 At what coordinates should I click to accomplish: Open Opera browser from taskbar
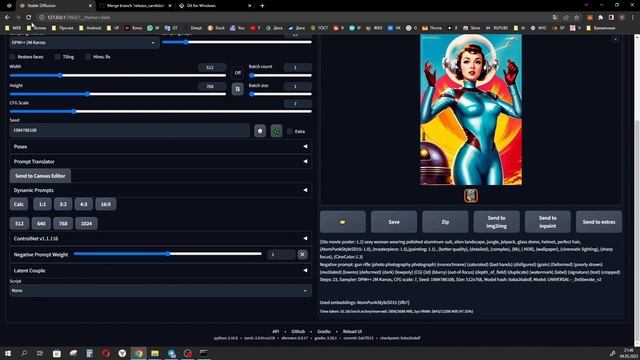coord(106,353)
